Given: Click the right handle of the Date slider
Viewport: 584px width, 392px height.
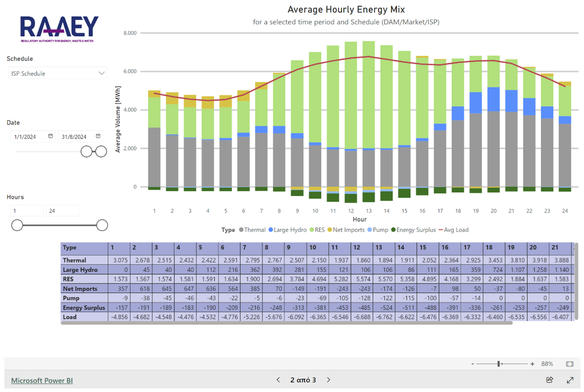Looking at the screenshot, I should (102, 152).
